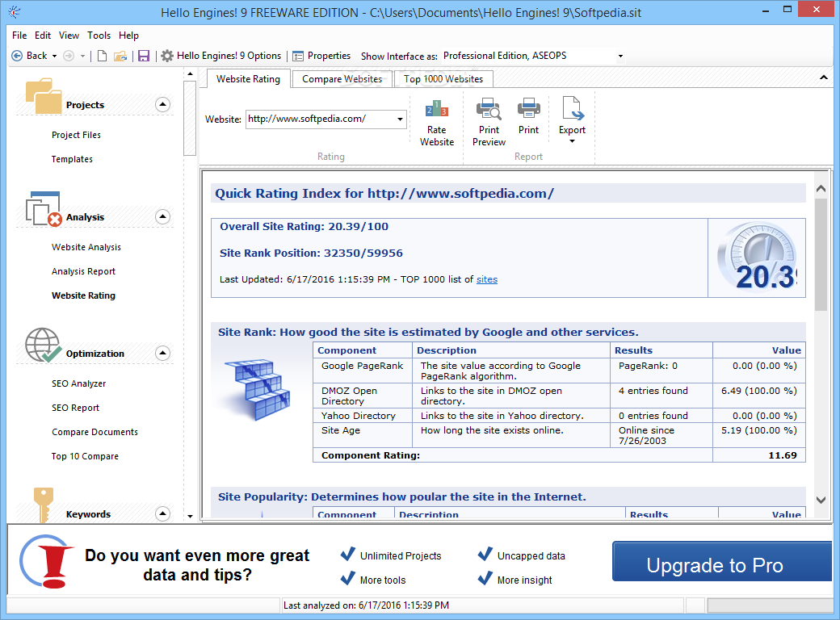Viewport: 840px width, 620px height.
Task: Collapse the Keywords section
Action: [x=163, y=513]
